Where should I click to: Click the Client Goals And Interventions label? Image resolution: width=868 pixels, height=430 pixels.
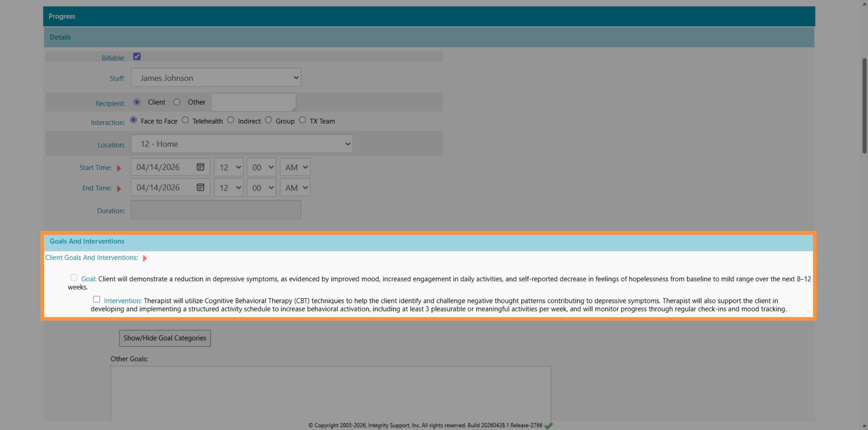tap(92, 257)
